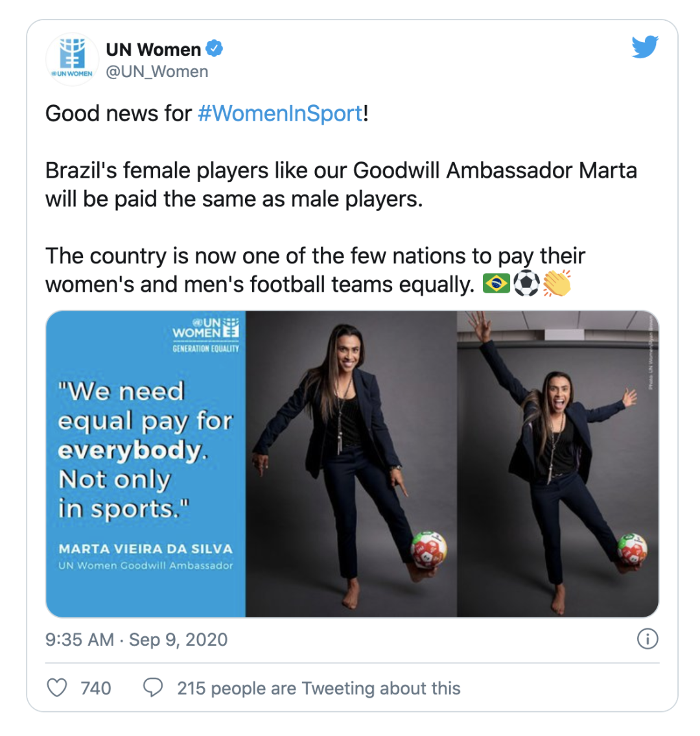This screenshot has width=700, height=736.
Task: Click the UN Women display name
Action: coord(154,49)
